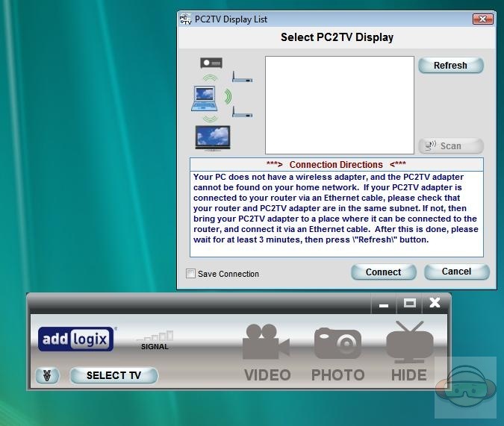The width and height of the screenshot is (504, 426).
Task: Click the upper wireless router icon
Action: (x=241, y=77)
